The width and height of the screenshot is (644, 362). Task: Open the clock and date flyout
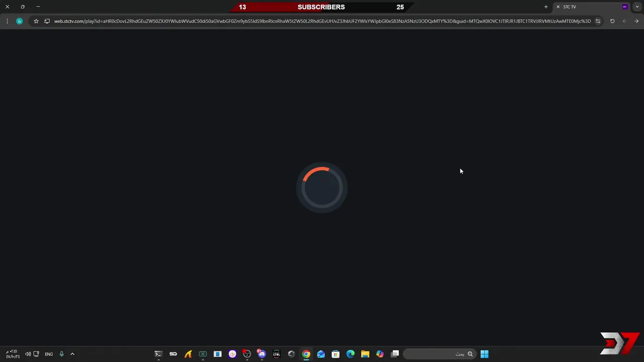(x=13, y=354)
